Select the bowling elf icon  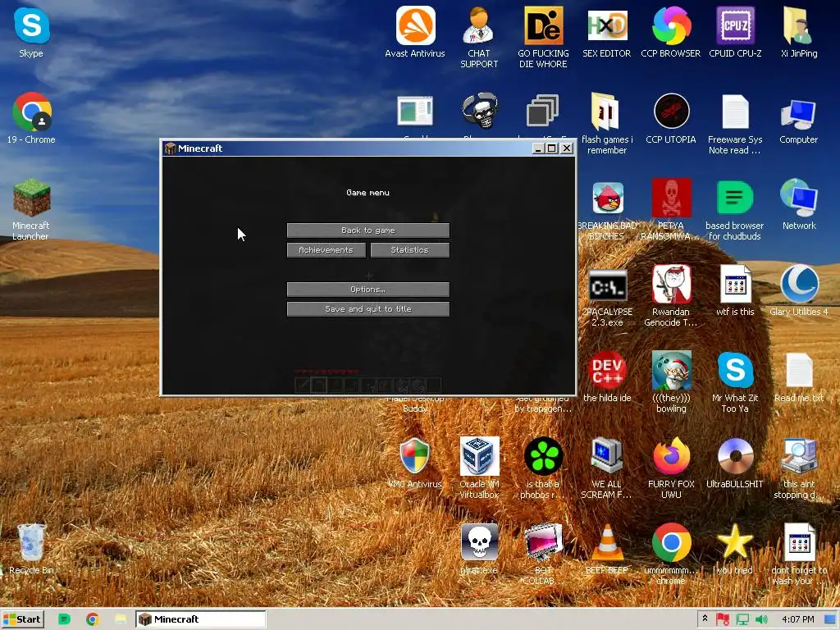pos(671,382)
